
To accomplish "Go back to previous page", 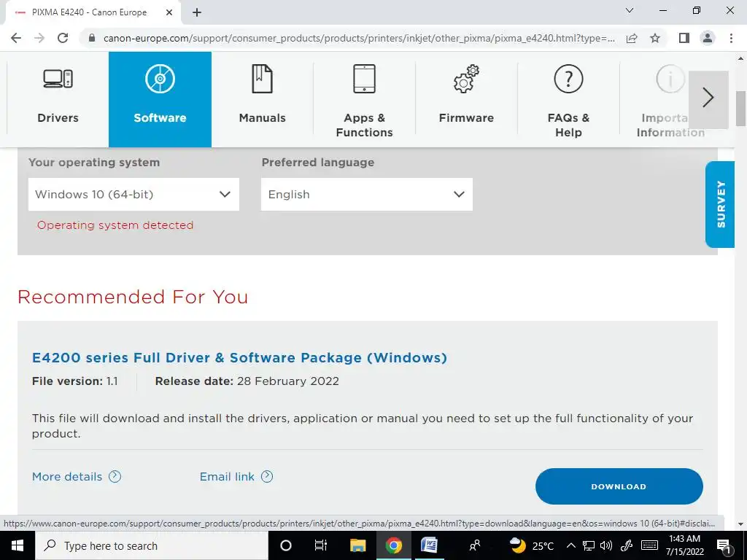I will [x=16, y=38].
